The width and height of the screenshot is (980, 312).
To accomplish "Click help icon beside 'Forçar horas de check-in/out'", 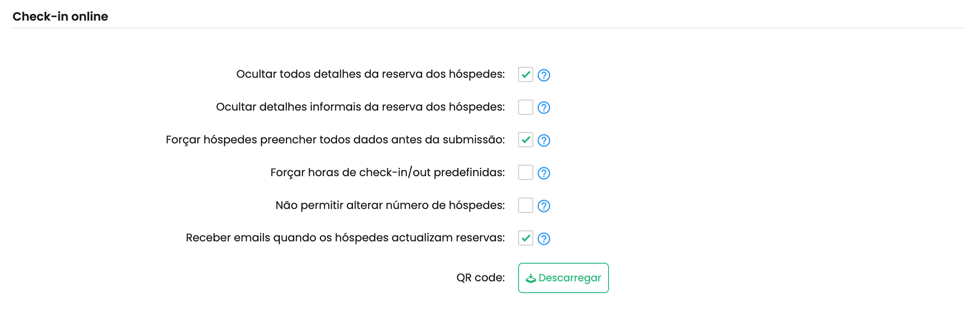I will (544, 173).
